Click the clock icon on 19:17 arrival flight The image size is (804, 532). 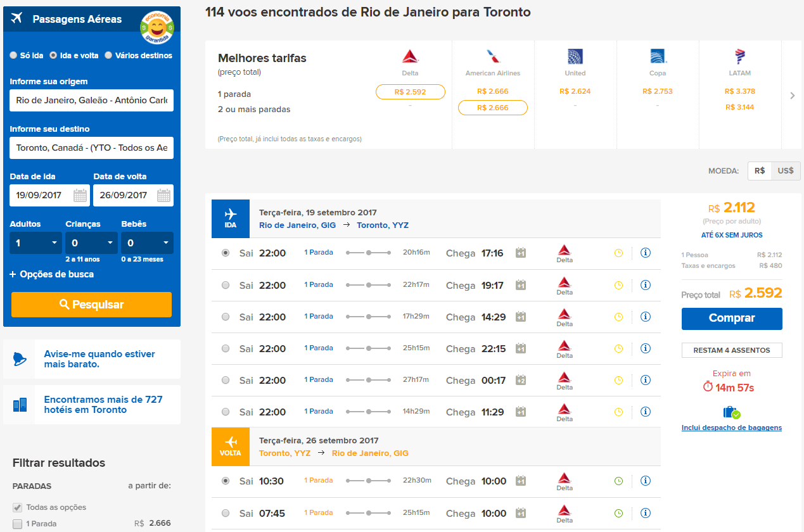pos(619,285)
